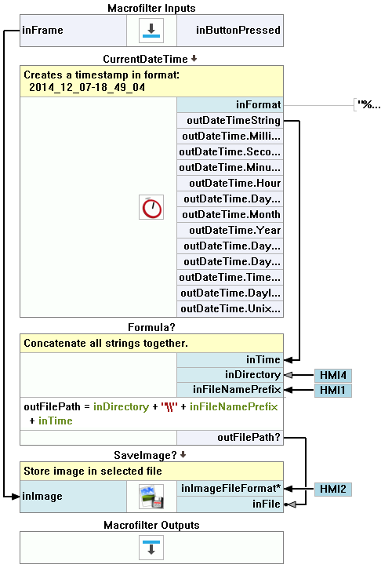Select the HMI4 connection label
Viewport: 392px width, 568px height.
tap(332, 375)
